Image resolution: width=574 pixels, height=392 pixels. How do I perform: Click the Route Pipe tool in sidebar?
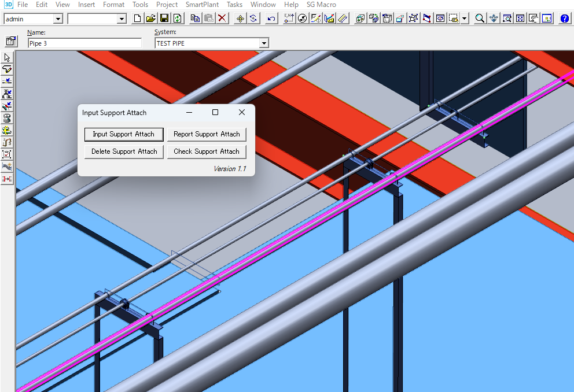pos(7,69)
